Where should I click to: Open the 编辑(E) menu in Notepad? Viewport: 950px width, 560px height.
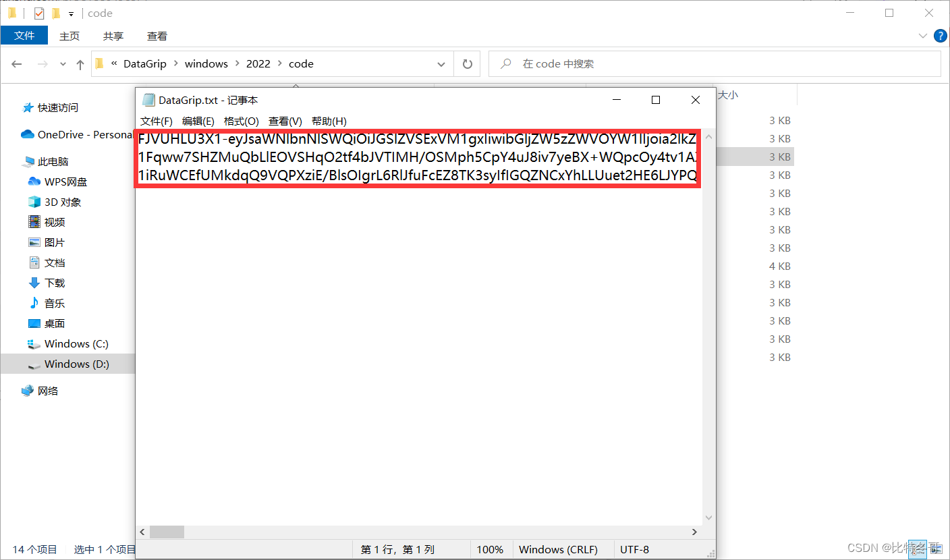[x=198, y=121]
